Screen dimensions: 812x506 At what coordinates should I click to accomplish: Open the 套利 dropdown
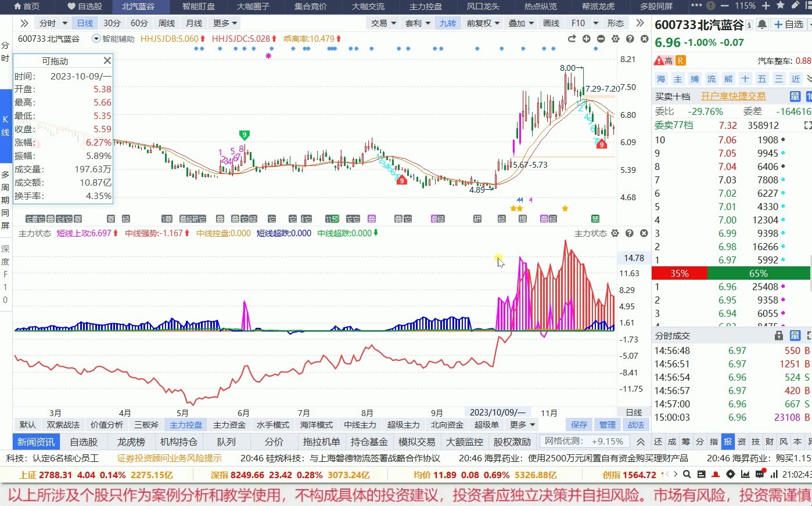(418, 23)
